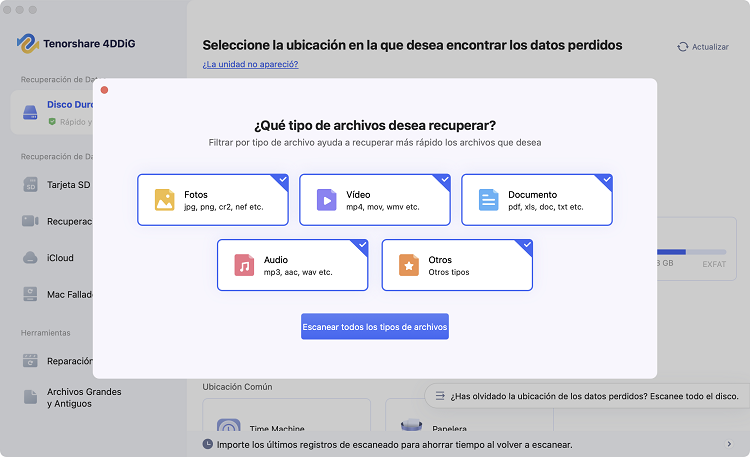Click the Papelera trash icon
The height and width of the screenshot is (457, 750).
tap(411, 425)
